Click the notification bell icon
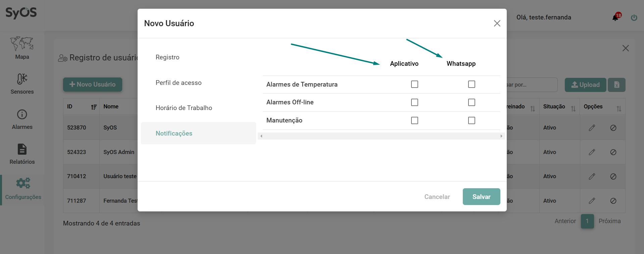 click(x=615, y=17)
